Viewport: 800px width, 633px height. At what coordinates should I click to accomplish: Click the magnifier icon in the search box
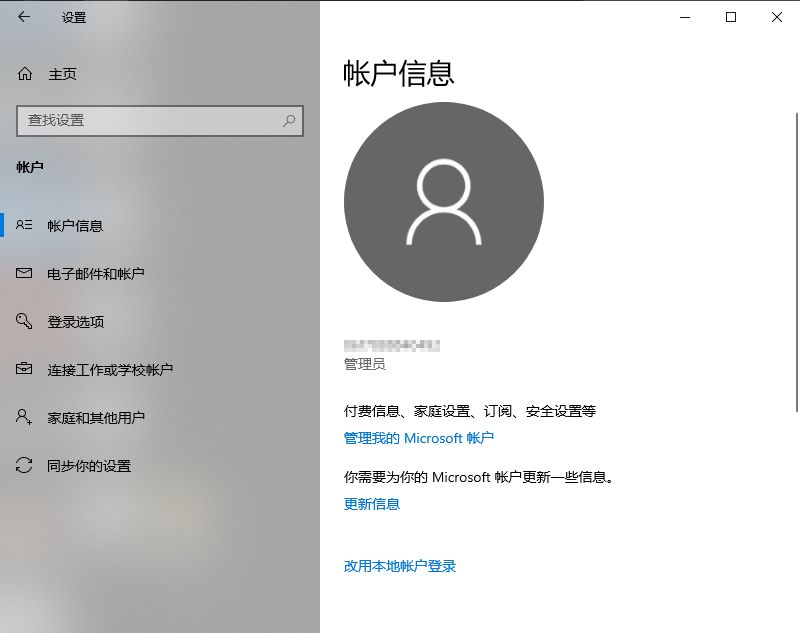point(288,121)
